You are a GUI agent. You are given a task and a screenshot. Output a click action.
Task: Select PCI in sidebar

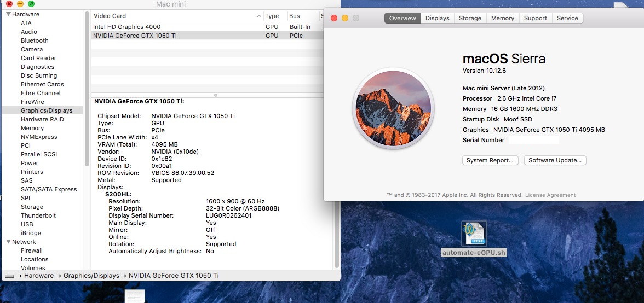click(x=25, y=145)
